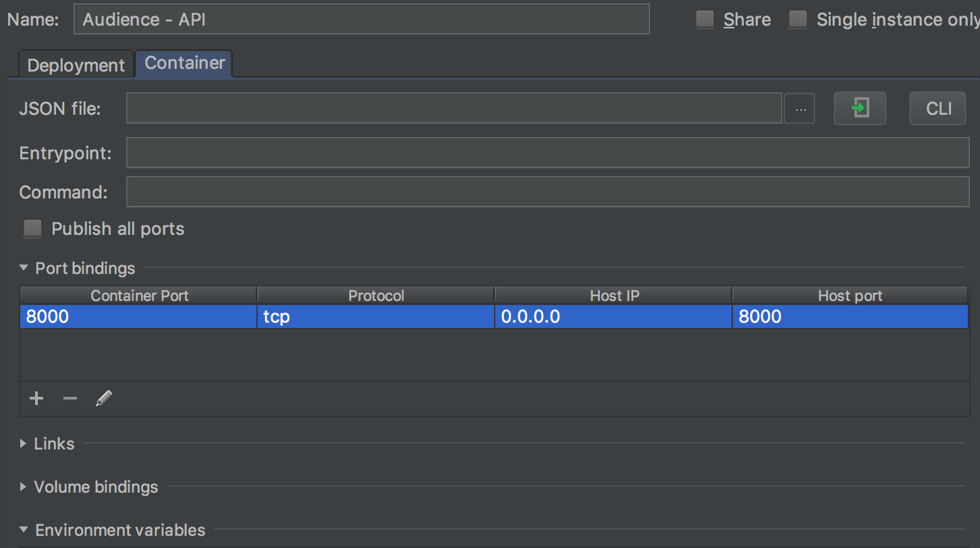
Task: Remove selected port binding with minus icon
Action: click(70, 399)
